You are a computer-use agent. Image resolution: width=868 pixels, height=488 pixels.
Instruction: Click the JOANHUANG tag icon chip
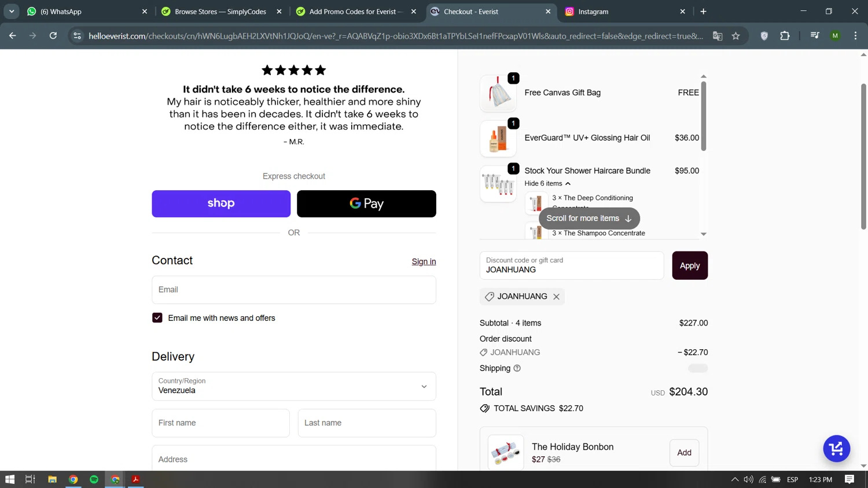click(490, 297)
